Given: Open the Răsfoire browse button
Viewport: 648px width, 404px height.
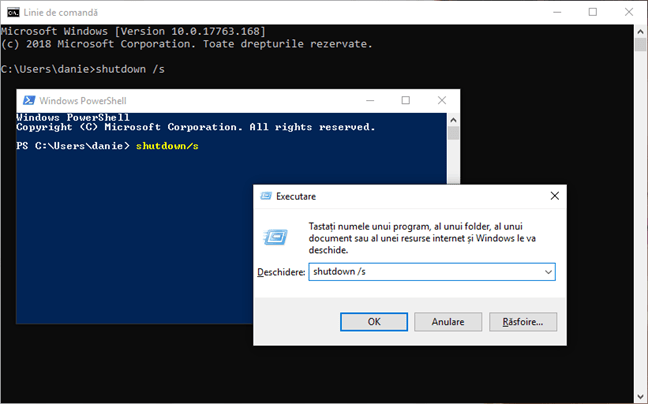Looking at the screenshot, I should (523, 322).
